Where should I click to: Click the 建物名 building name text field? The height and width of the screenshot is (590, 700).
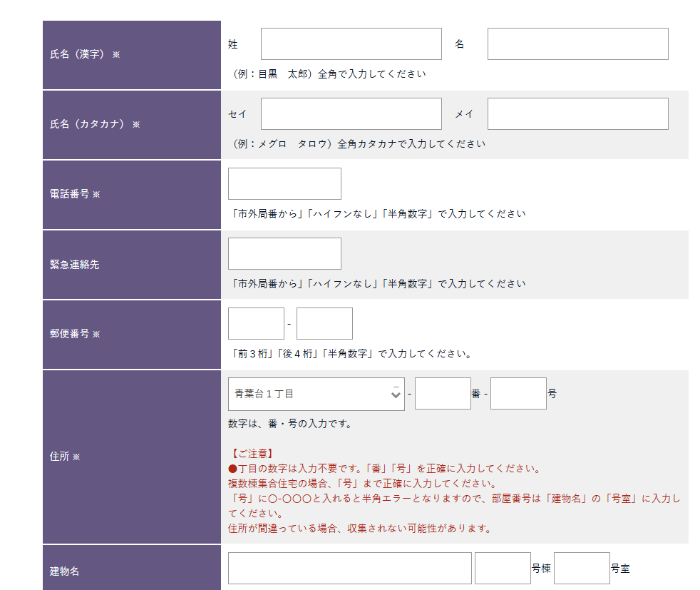point(349,569)
